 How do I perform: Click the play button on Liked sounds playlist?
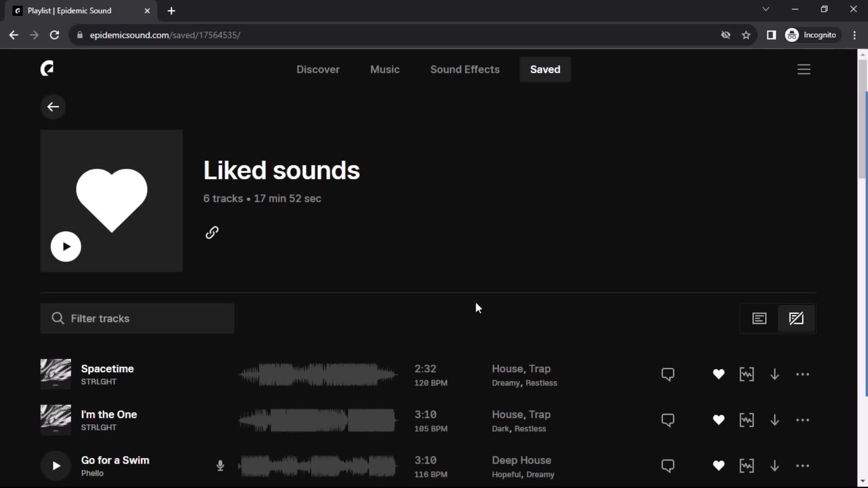pos(65,246)
